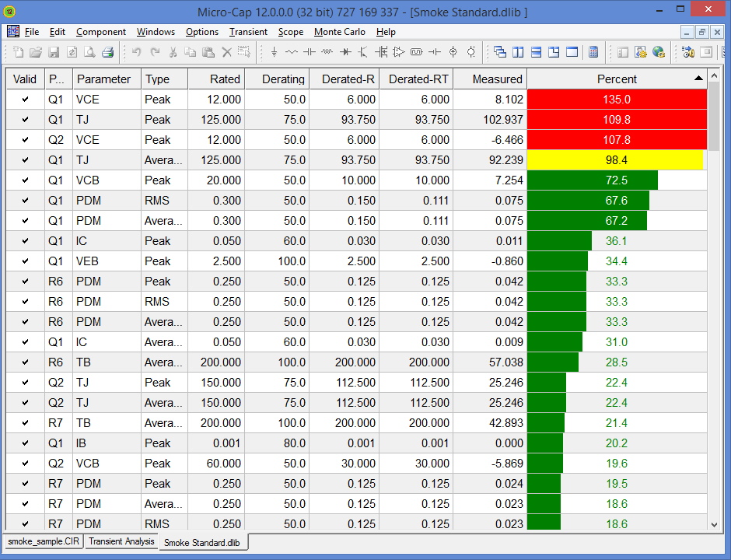Screen dimensions: 731x560
Task: Open the calculator tool
Action: pyautogui.click(x=593, y=52)
